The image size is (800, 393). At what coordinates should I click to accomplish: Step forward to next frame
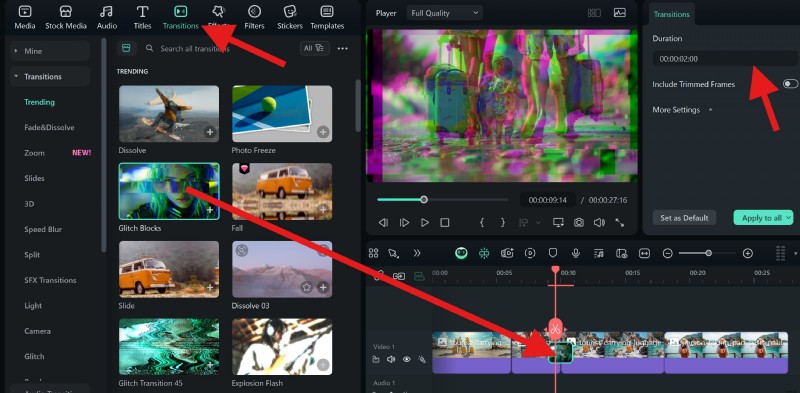(x=404, y=223)
